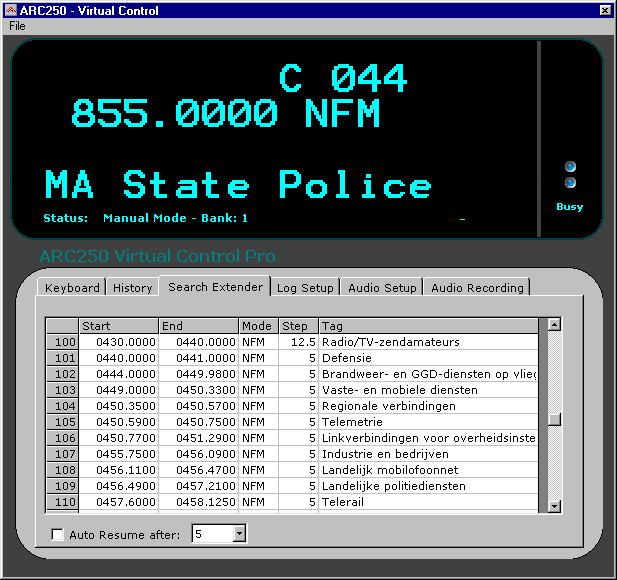Click the Brandweer- en GGD-diensten tag cell
This screenshot has height=580, width=617.
click(429, 374)
